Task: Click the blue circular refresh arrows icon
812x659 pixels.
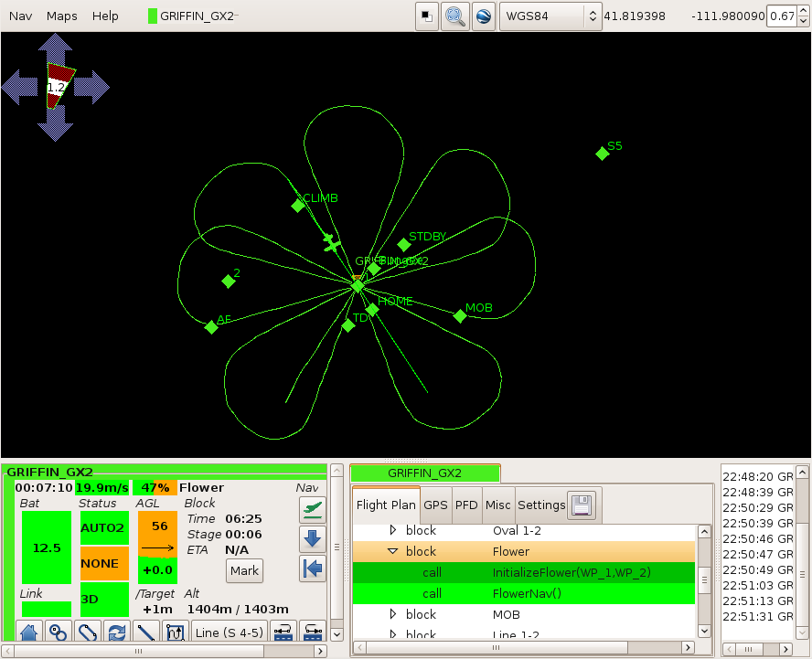Action: coord(117,632)
